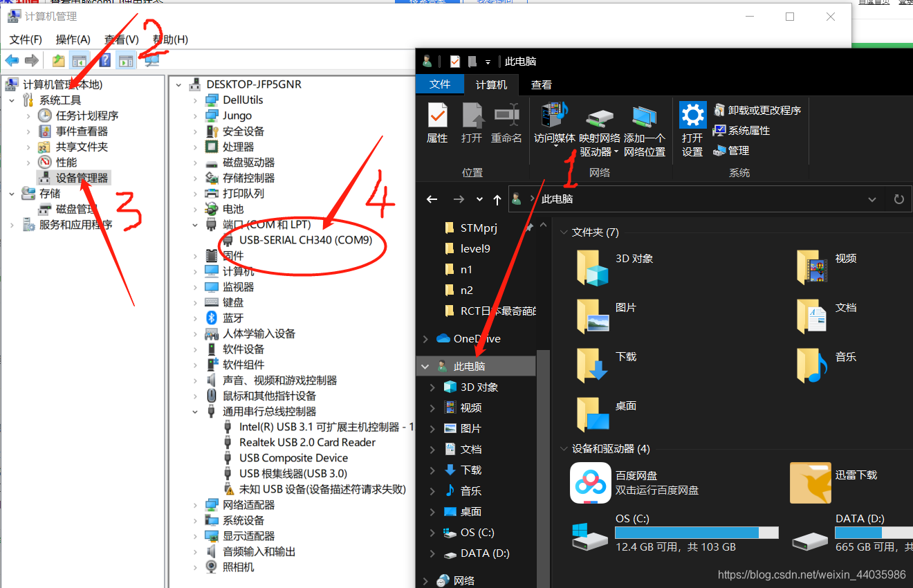Refresh the 此电脑 address bar
The height and width of the screenshot is (588, 913).
[898, 199]
